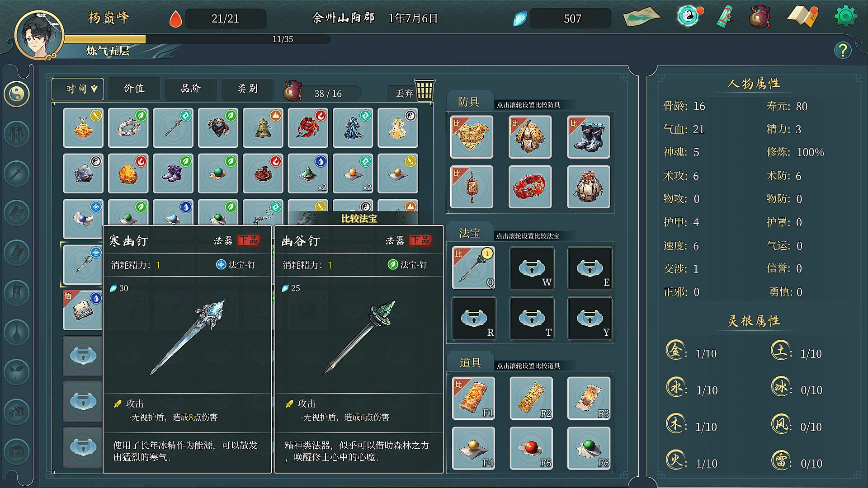
Task: Click the cultivation experience progress bar
Action: (197, 39)
